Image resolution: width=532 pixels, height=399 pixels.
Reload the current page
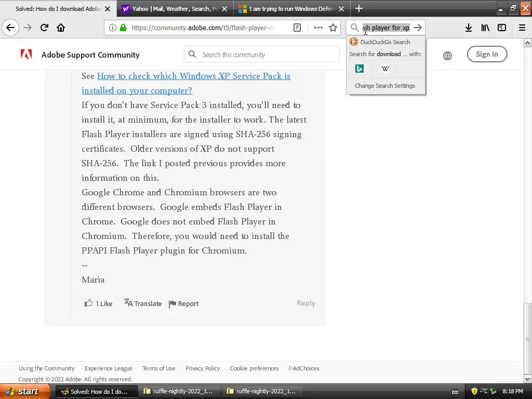tap(44, 28)
